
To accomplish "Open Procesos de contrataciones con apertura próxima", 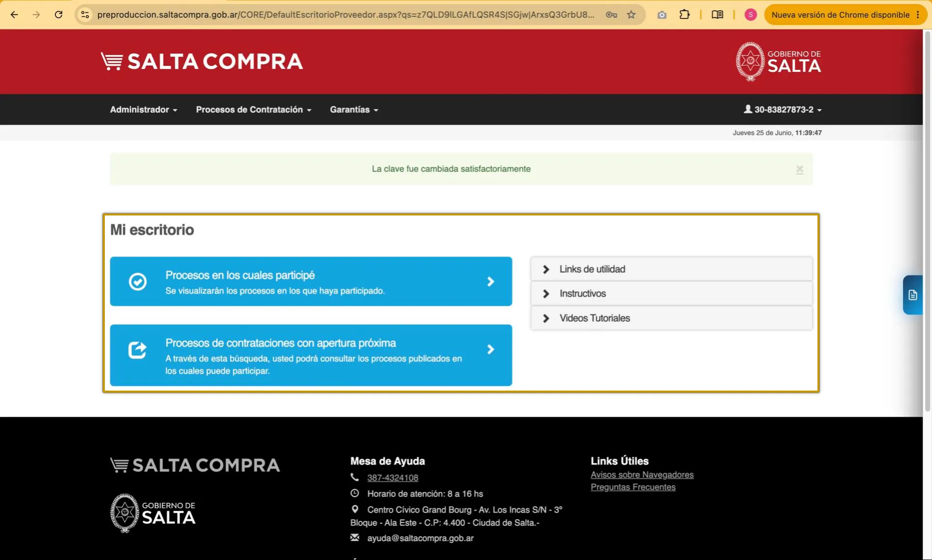I will [x=311, y=355].
